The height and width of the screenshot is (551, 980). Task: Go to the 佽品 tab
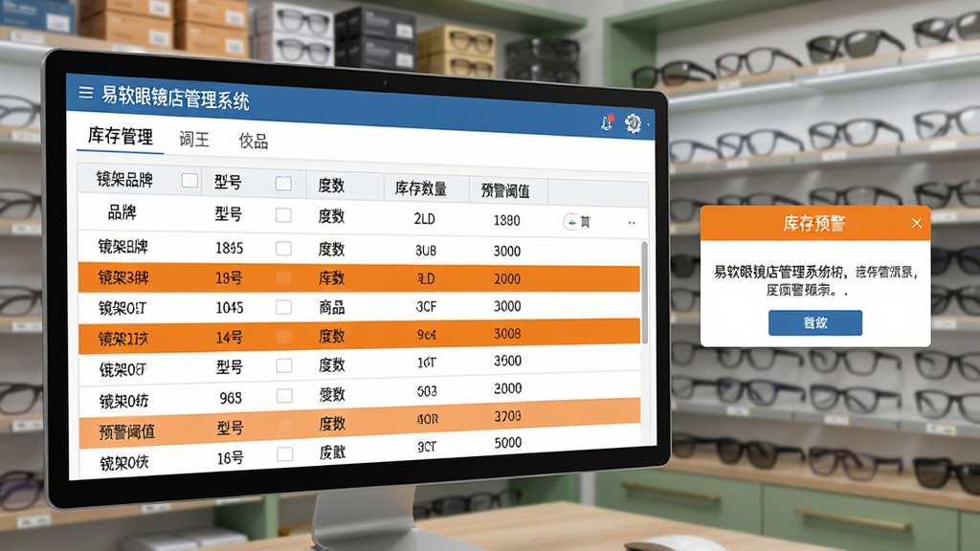pos(253,142)
